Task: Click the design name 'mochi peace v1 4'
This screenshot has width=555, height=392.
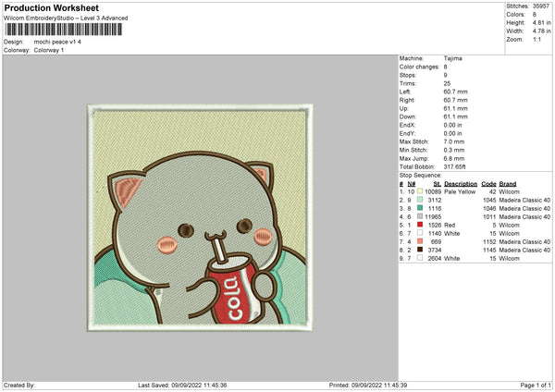Action: pyautogui.click(x=57, y=42)
